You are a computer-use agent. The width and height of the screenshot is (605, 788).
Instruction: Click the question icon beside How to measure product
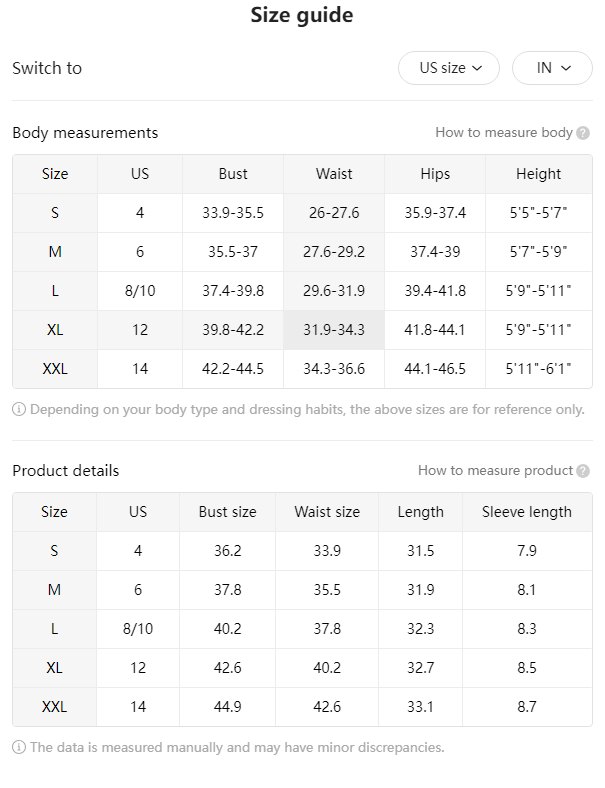583,471
